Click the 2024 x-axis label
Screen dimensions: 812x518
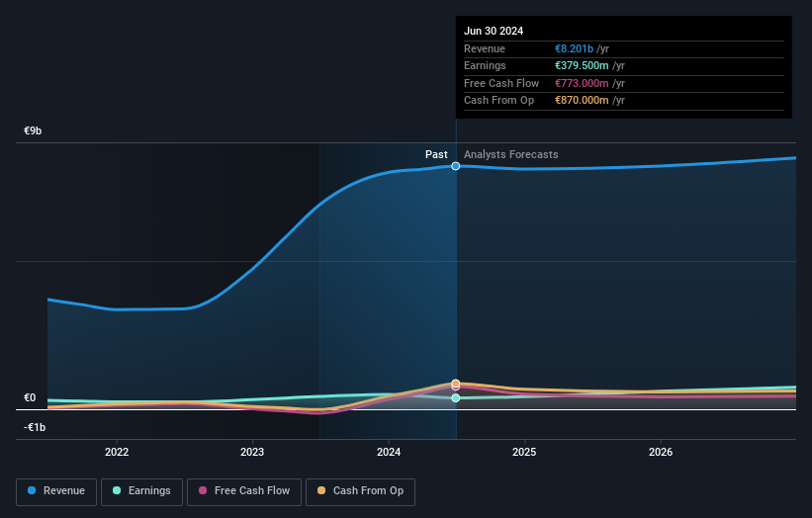click(389, 453)
